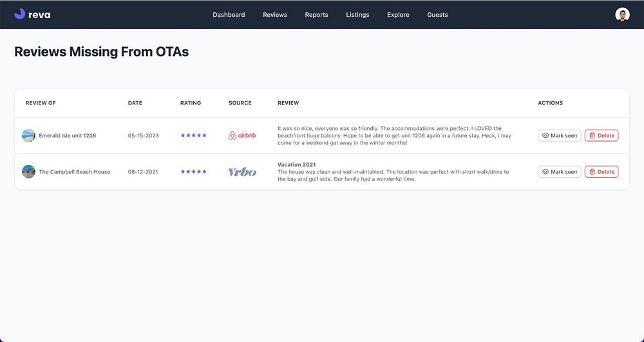This screenshot has width=644, height=342.
Task: Click the RATING column header
Action: (191, 103)
